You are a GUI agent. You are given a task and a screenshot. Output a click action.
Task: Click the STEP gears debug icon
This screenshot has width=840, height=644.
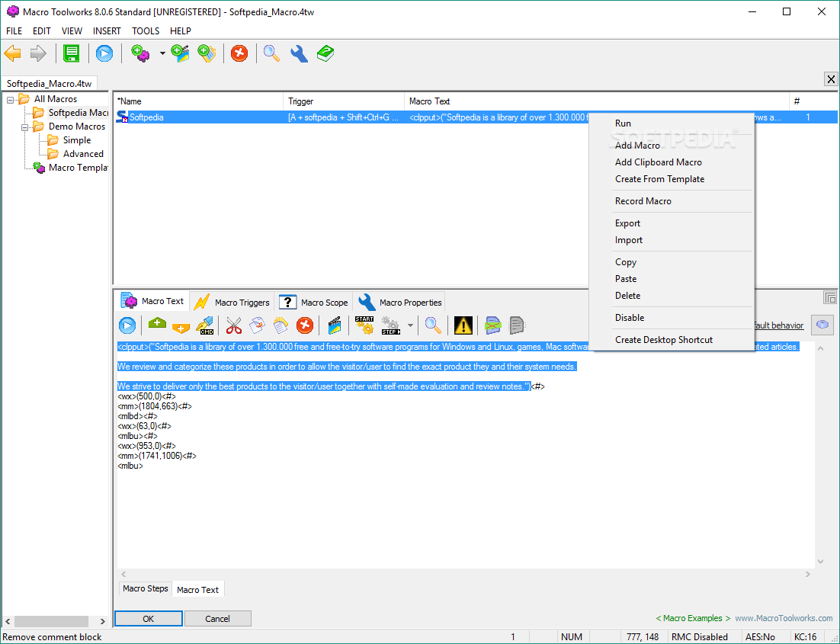click(x=390, y=325)
